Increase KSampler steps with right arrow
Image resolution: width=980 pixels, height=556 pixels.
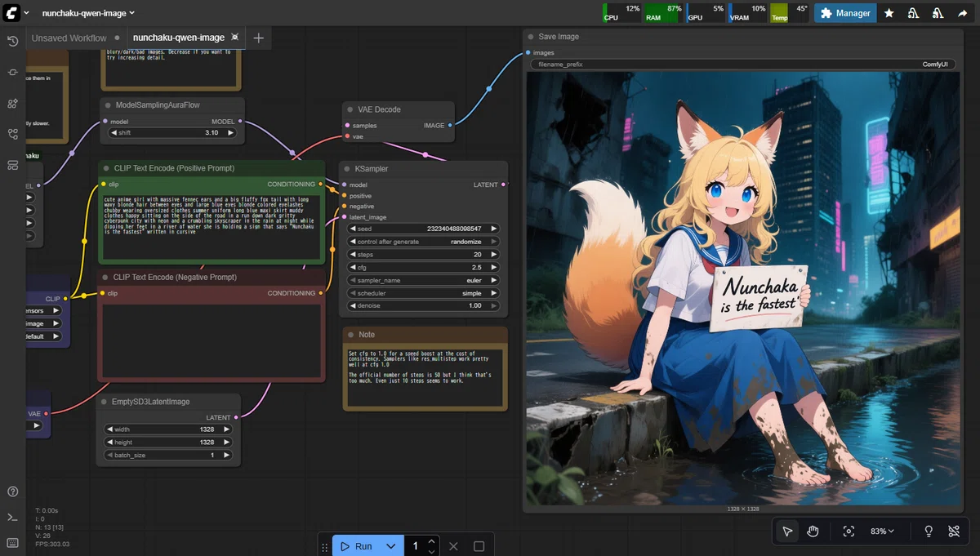coord(492,255)
